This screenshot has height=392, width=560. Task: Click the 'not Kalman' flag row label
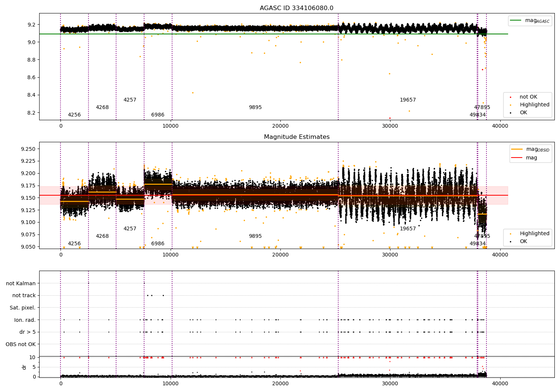(21, 284)
